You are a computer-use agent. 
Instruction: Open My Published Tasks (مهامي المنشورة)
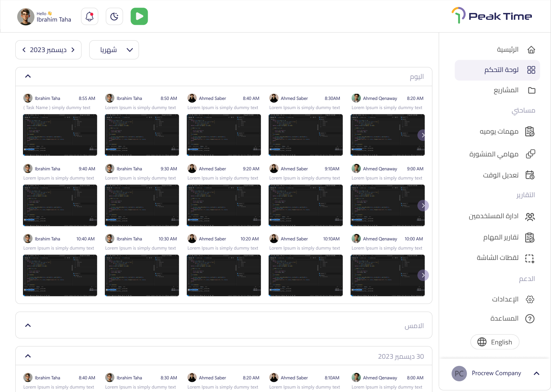tap(502, 154)
